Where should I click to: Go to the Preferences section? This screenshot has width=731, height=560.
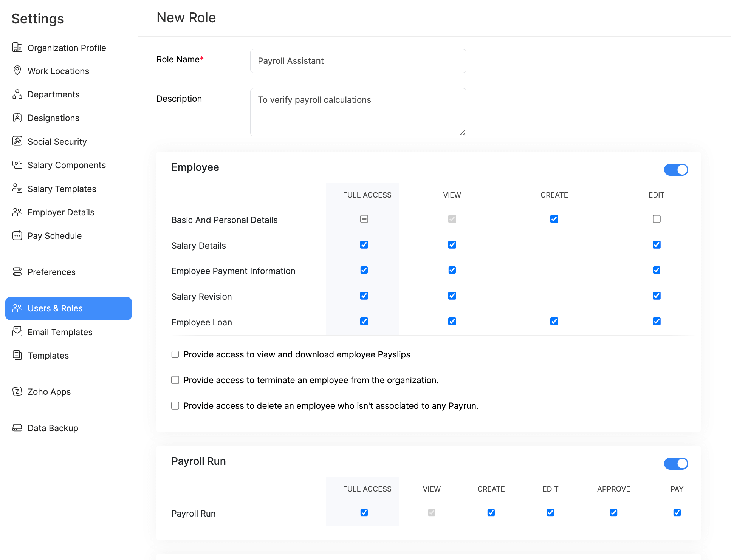(x=51, y=272)
